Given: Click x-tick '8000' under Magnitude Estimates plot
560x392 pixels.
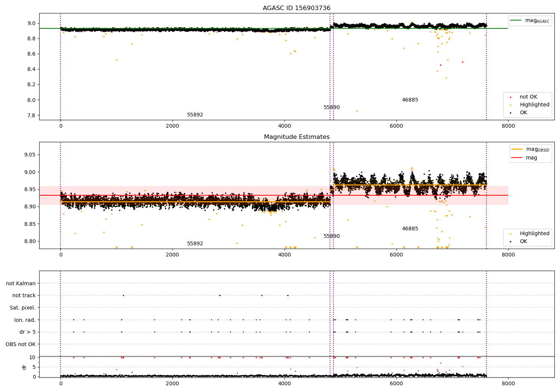Looking at the screenshot, I should coord(508,255).
